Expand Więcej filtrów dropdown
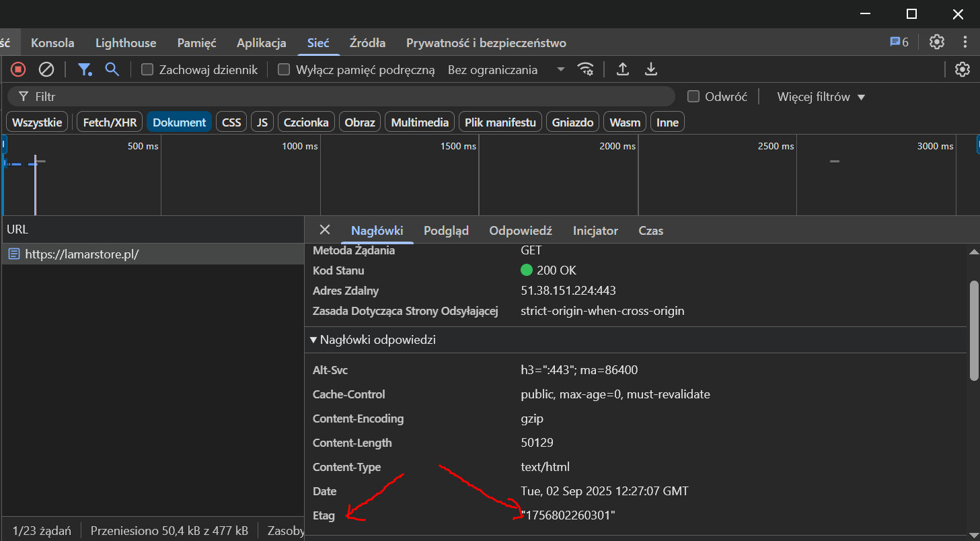 [x=821, y=96]
